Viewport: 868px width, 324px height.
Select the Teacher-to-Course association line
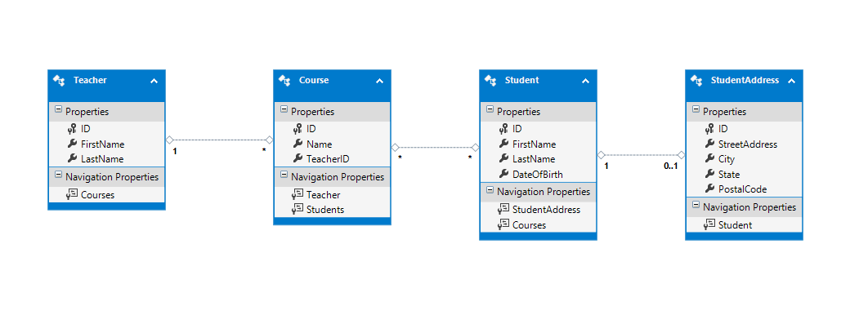coord(219,140)
